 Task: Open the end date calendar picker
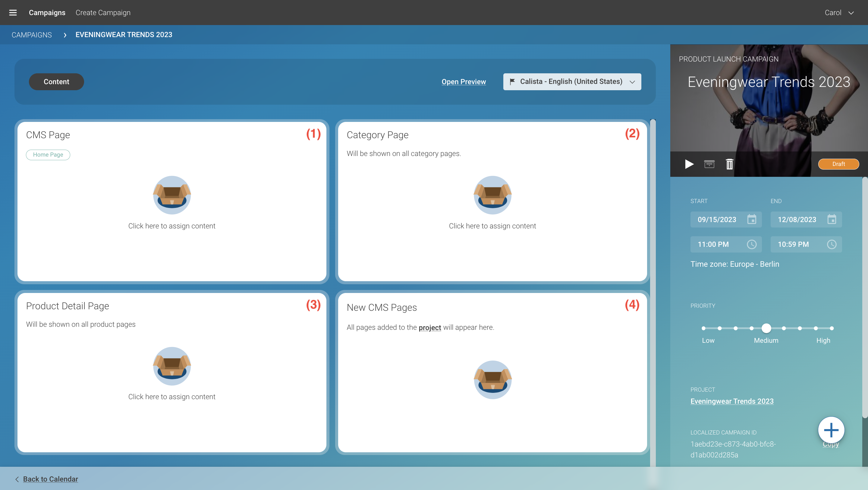point(831,220)
